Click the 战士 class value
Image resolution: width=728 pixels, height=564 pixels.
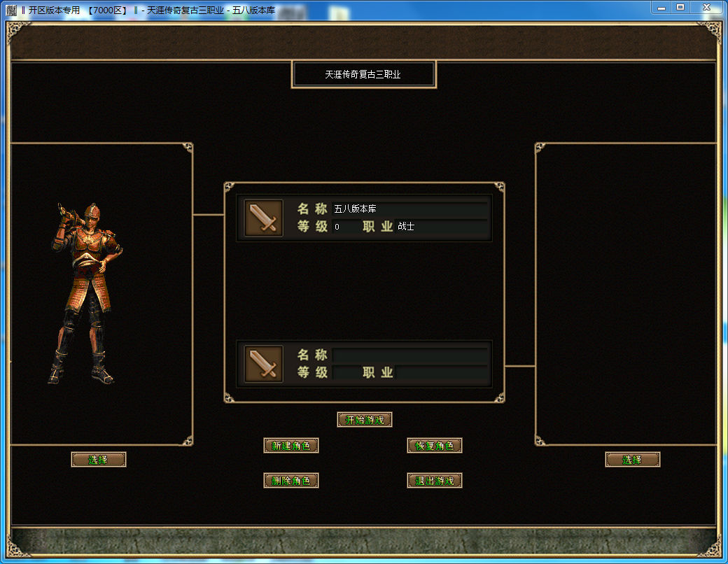click(406, 226)
